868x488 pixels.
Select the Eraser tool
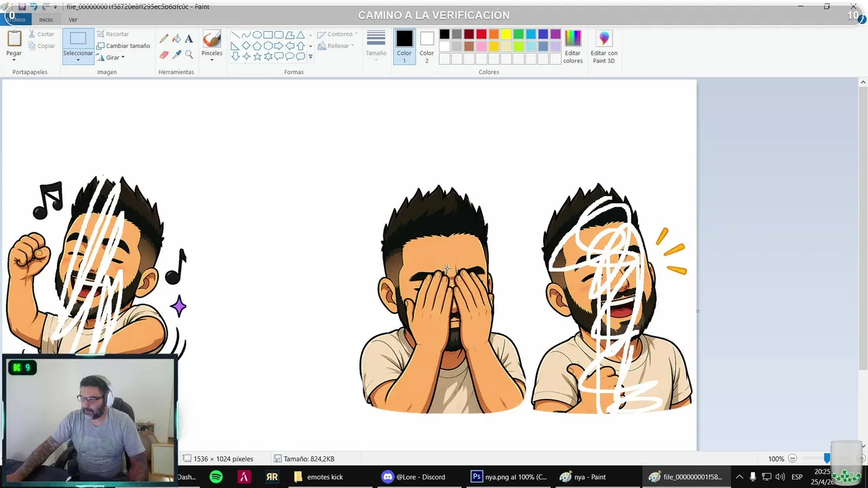(164, 54)
